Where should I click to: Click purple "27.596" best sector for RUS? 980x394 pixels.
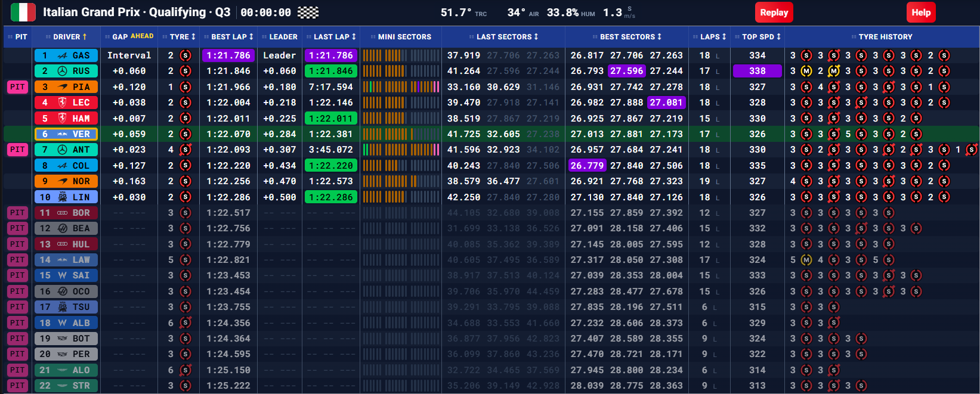pos(626,71)
